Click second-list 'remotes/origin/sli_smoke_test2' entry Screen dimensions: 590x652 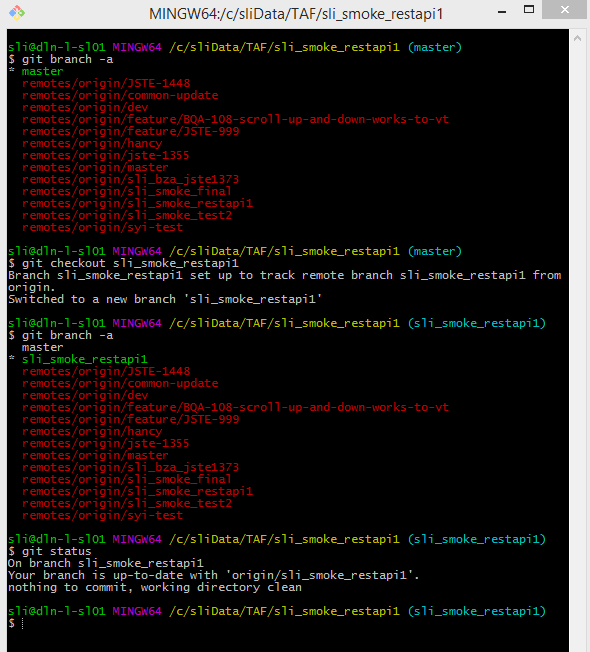127,504
